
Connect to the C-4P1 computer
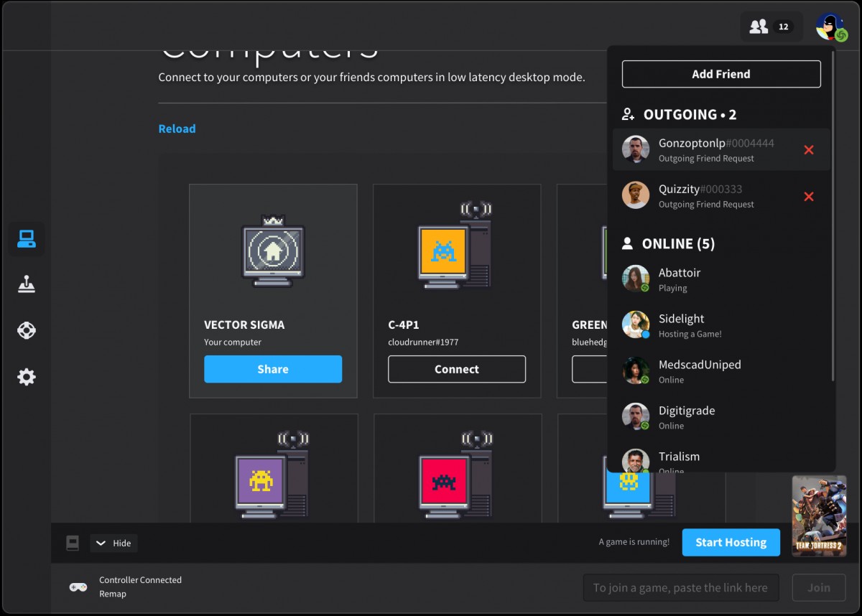tap(457, 369)
